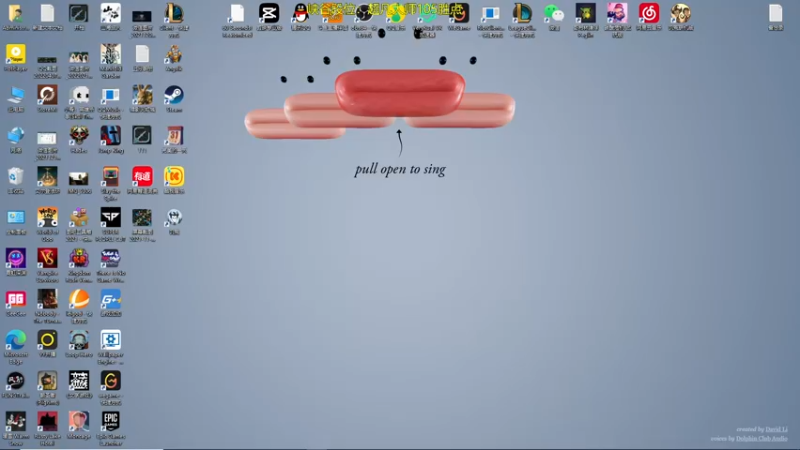The height and width of the screenshot is (450, 800).
Task: Select the Recycle Bin icon
Action: pyautogui.click(x=16, y=180)
